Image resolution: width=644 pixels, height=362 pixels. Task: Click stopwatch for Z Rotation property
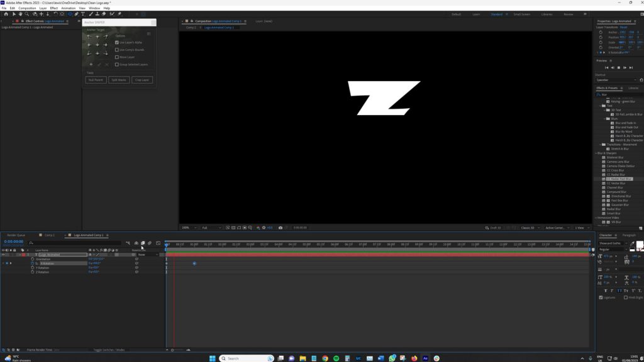click(33, 271)
